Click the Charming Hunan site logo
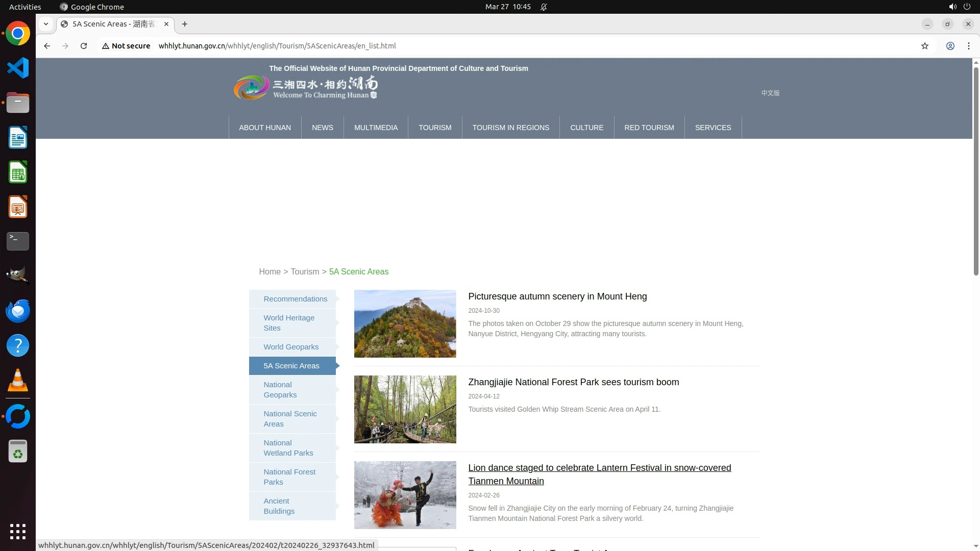The width and height of the screenshot is (980, 551). [x=305, y=88]
